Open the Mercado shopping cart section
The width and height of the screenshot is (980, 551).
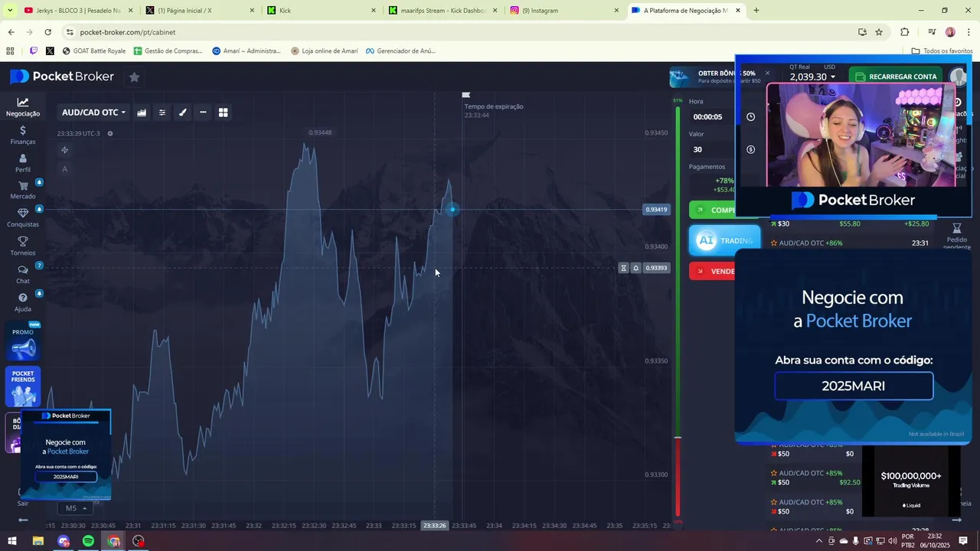pyautogui.click(x=23, y=191)
